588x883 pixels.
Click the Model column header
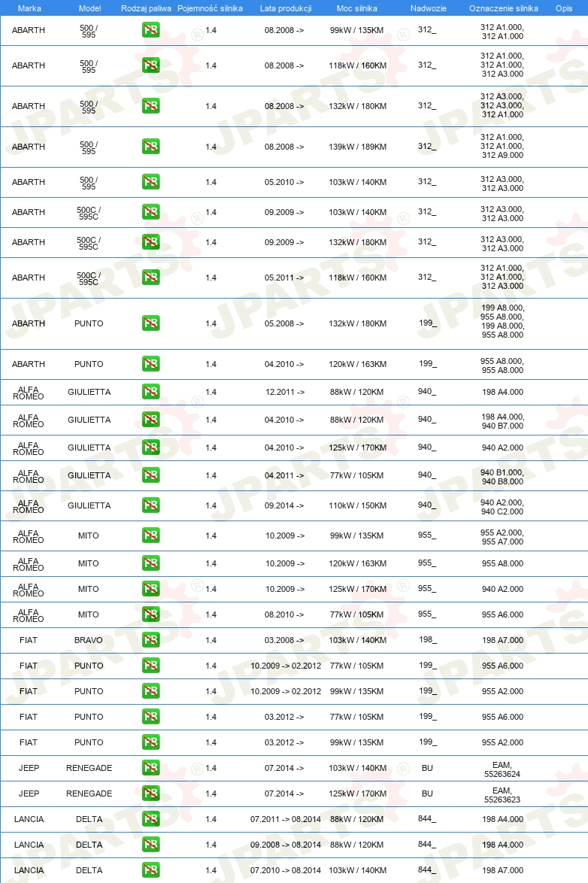pyautogui.click(x=89, y=8)
